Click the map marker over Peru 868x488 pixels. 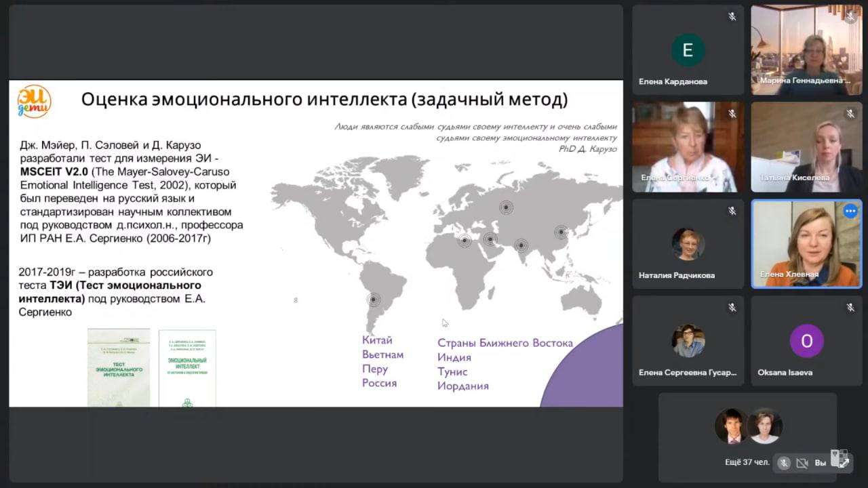coord(373,299)
